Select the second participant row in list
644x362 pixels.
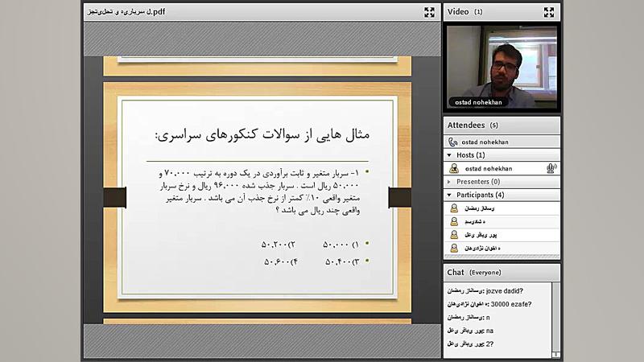(502, 222)
